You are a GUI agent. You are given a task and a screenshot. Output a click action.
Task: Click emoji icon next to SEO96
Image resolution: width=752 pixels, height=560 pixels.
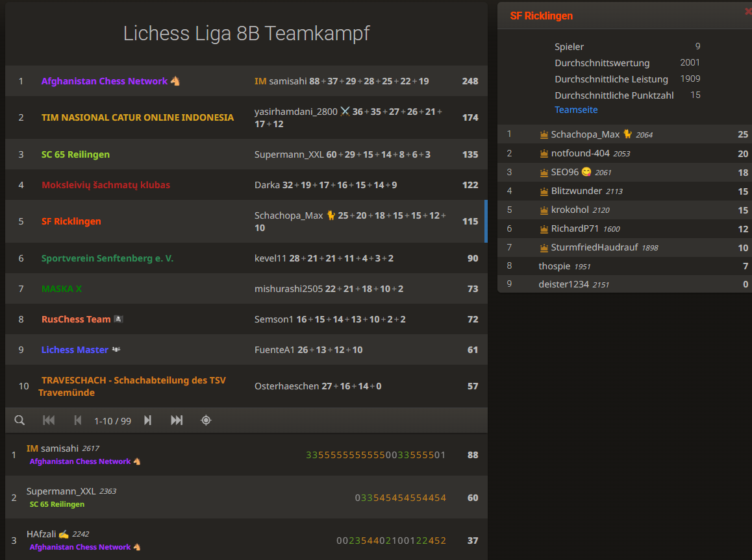click(586, 171)
